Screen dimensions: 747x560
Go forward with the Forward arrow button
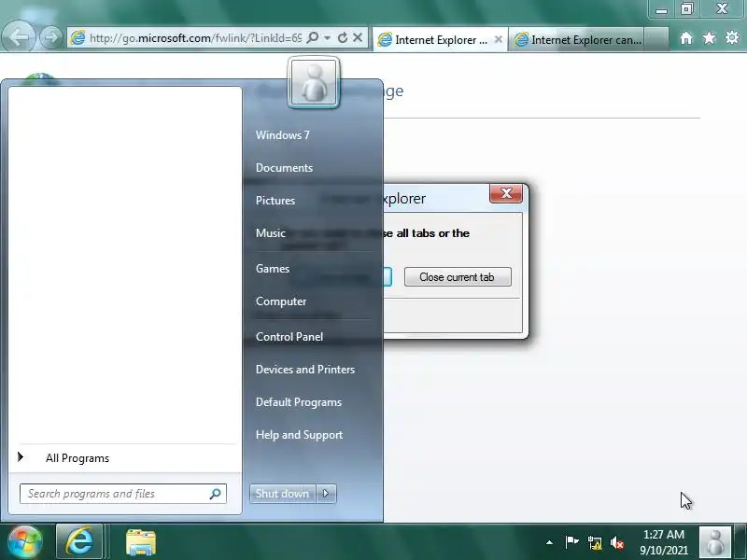click(x=51, y=37)
